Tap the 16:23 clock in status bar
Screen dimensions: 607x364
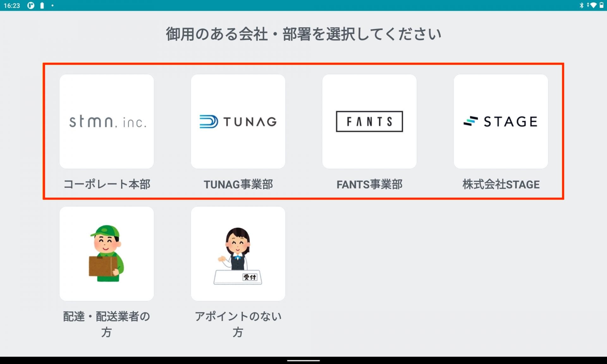(12, 6)
